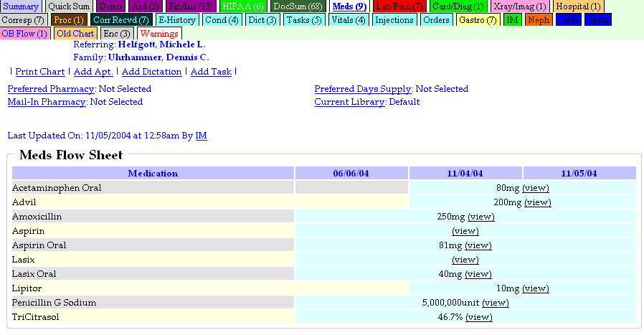Select family name Uhrhammer, Dennis C.
Image resolution: width=644 pixels, height=335 pixels.
coord(158,57)
